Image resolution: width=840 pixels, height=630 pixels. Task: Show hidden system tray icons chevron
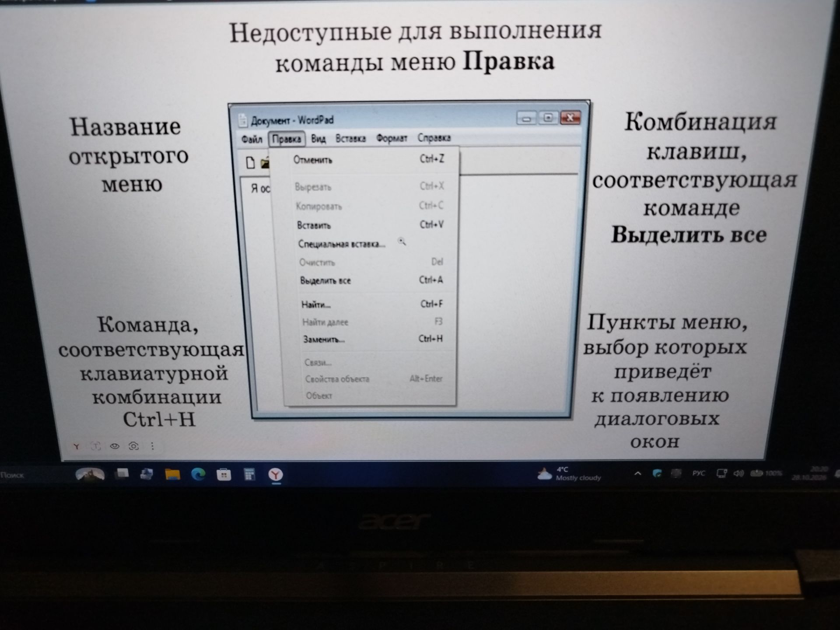pyautogui.click(x=638, y=473)
